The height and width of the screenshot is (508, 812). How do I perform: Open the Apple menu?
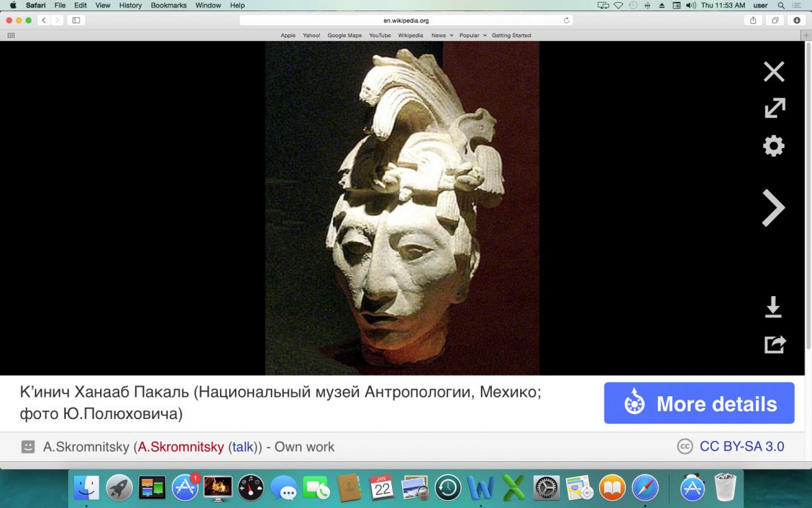tap(12, 5)
